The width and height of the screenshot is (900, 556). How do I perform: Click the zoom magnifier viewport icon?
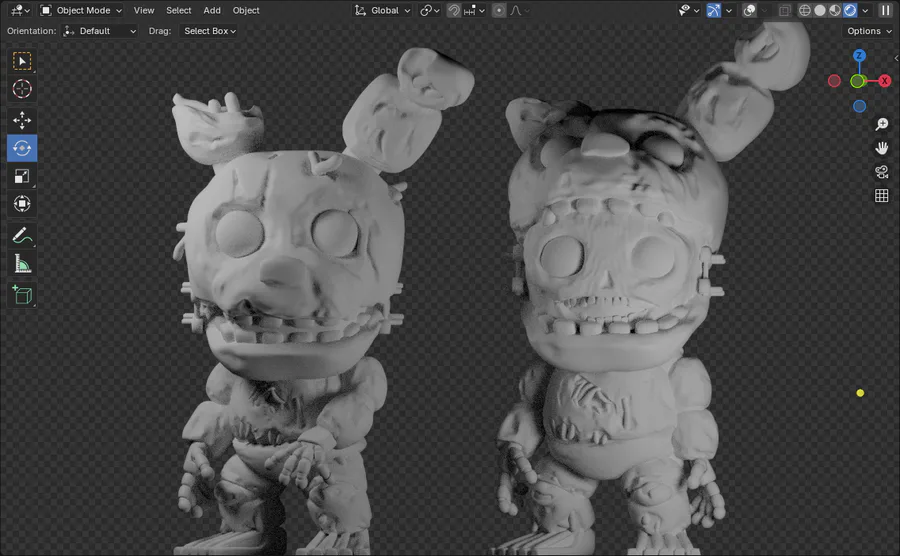882,124
